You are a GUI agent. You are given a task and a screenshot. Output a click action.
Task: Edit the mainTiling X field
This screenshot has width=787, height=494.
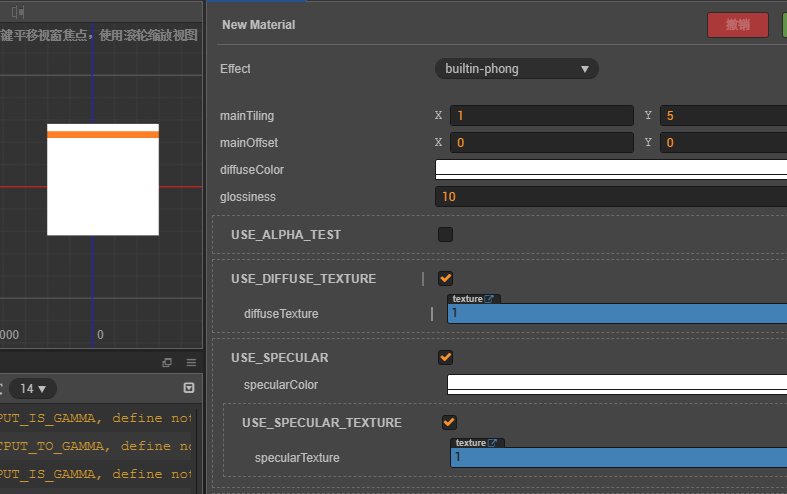point(541,116)
